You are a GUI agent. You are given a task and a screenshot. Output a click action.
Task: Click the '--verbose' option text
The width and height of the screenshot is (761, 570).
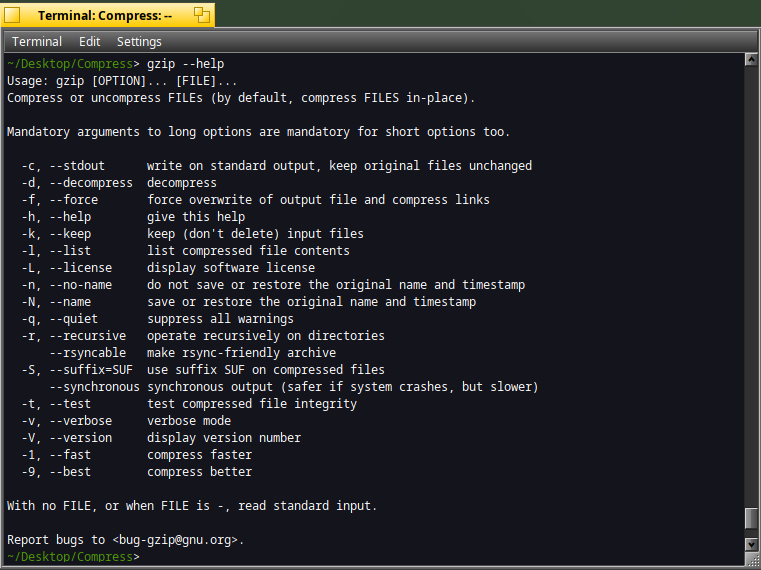coord(81,421)
